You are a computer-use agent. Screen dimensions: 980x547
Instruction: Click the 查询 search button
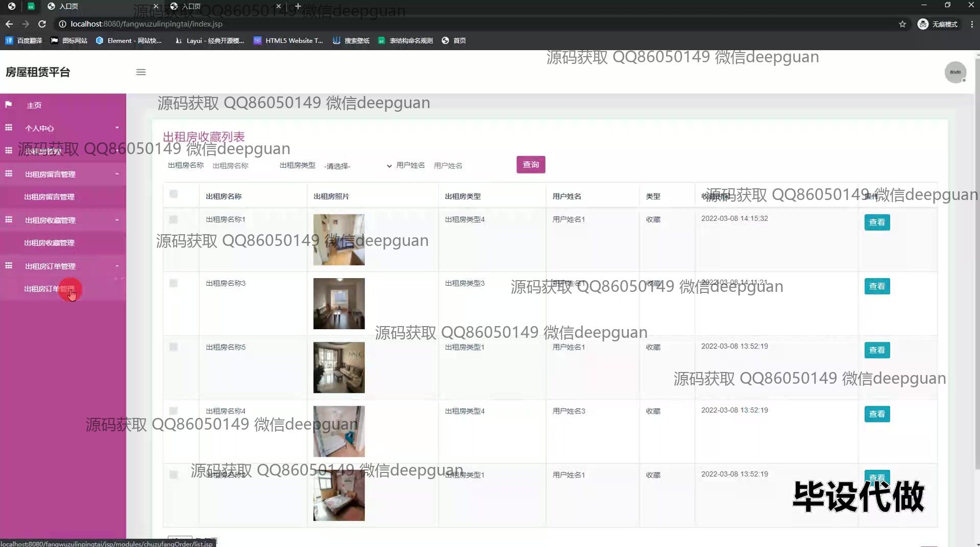tap(530, 165)
